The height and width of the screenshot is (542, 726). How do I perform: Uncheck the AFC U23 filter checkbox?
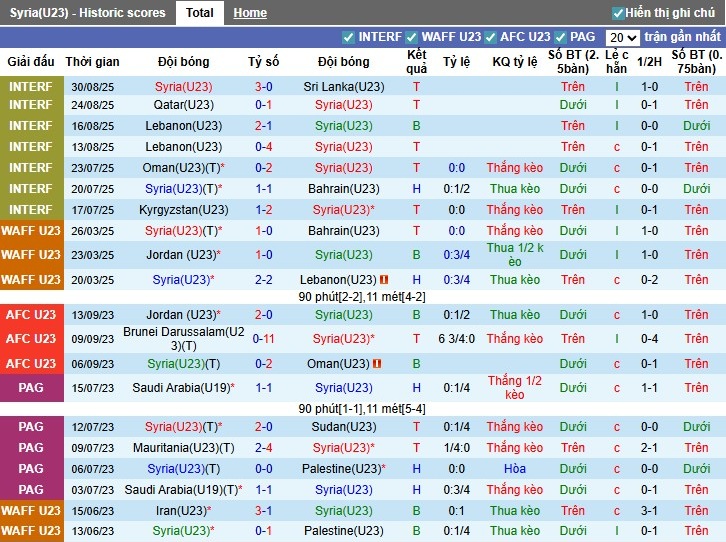pyautogui.click(x=490, y=37)
